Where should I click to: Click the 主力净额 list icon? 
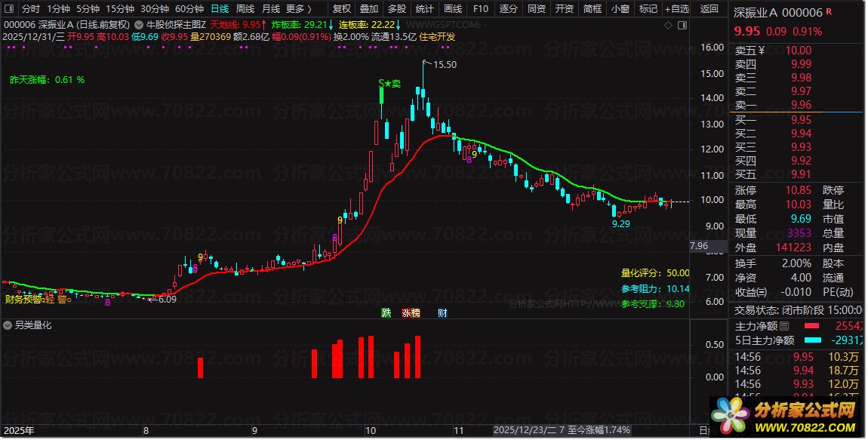click(x=784, y=326)
